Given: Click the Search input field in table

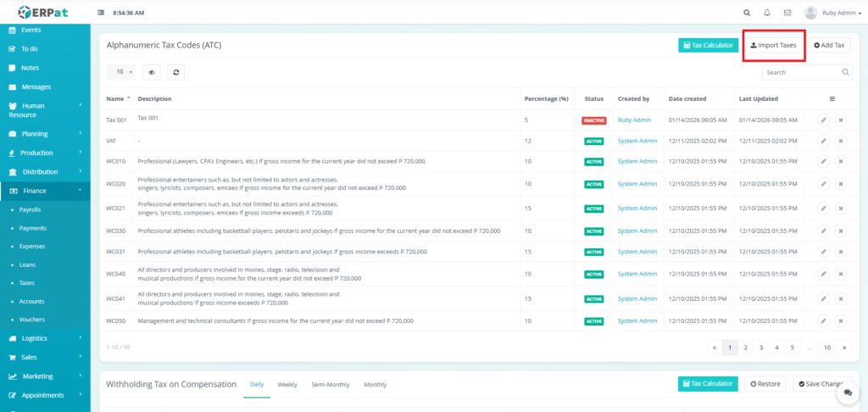Looking at the screenshot, I should tap(801, 73).
